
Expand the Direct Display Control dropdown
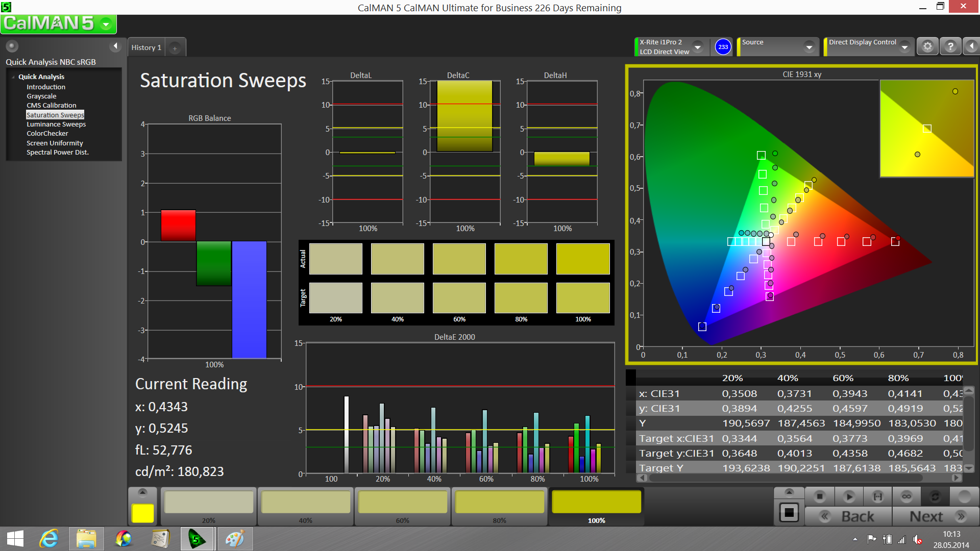(904, 47)
